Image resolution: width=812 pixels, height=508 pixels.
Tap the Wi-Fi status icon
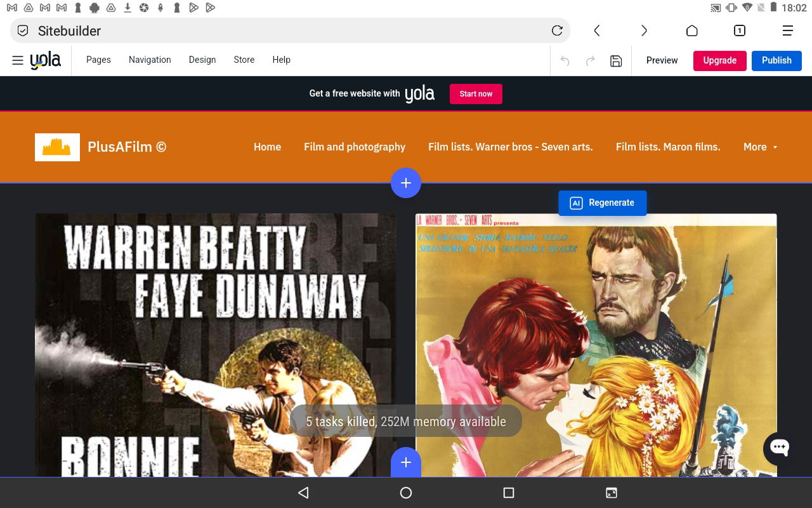(747, 8)
